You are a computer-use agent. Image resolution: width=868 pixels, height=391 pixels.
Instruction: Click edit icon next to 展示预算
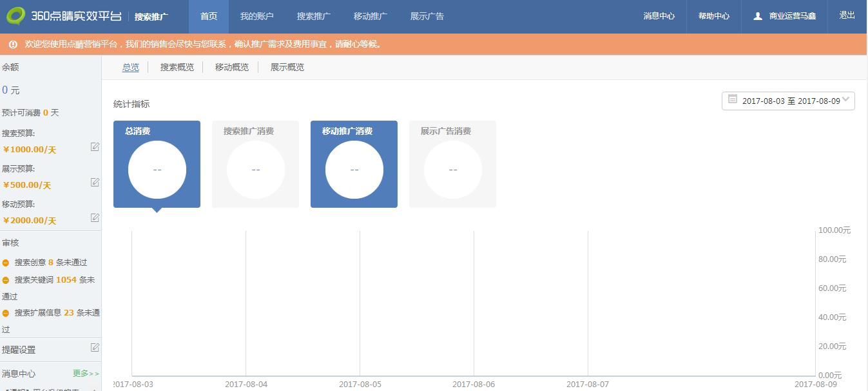pyautogui.click(x=95, y=182)
